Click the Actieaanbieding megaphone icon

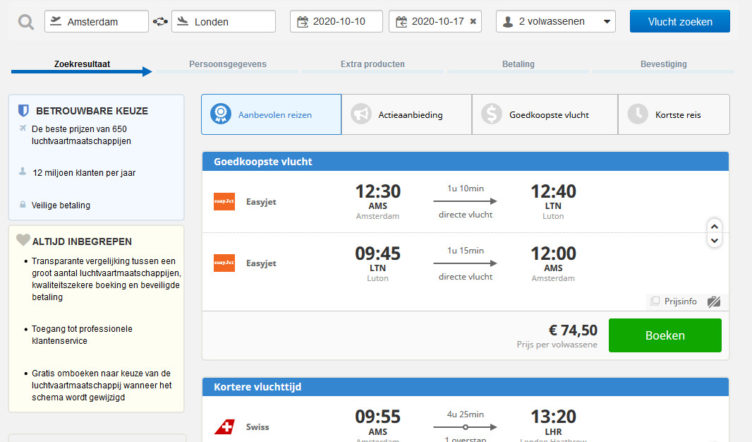coord(361,115)
